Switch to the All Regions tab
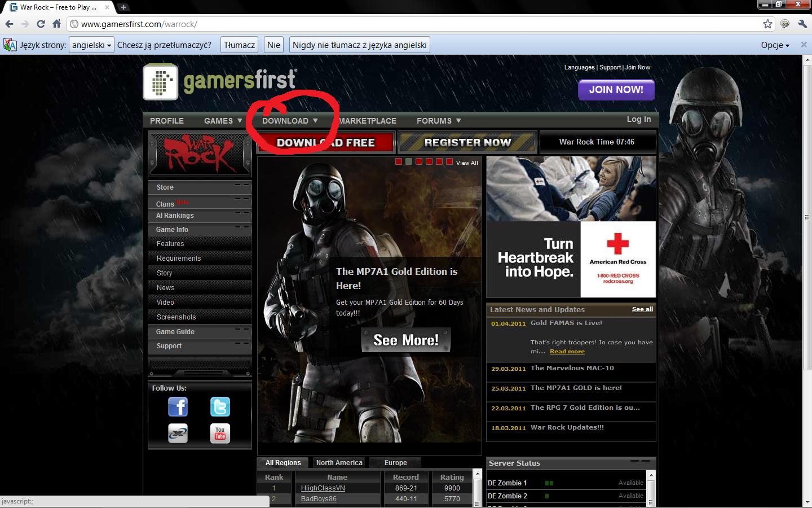Image resolution: width=812 pixels, height=508 pixels. (x=283, y=463)
